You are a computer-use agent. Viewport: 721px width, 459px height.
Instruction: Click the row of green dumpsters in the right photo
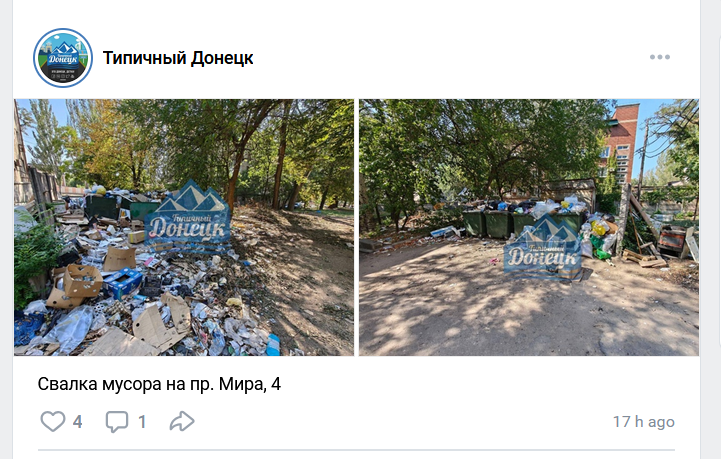pos(522,223)
